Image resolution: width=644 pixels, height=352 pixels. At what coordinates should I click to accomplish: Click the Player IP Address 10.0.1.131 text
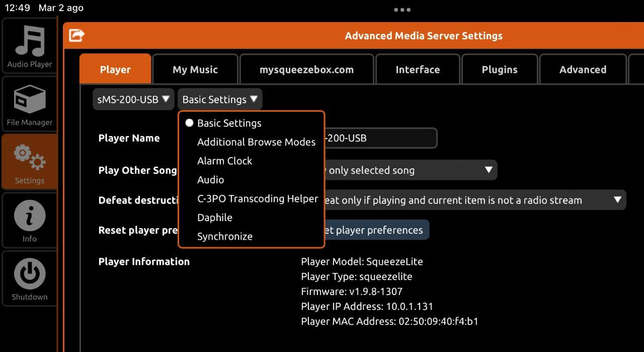point(367,306)
